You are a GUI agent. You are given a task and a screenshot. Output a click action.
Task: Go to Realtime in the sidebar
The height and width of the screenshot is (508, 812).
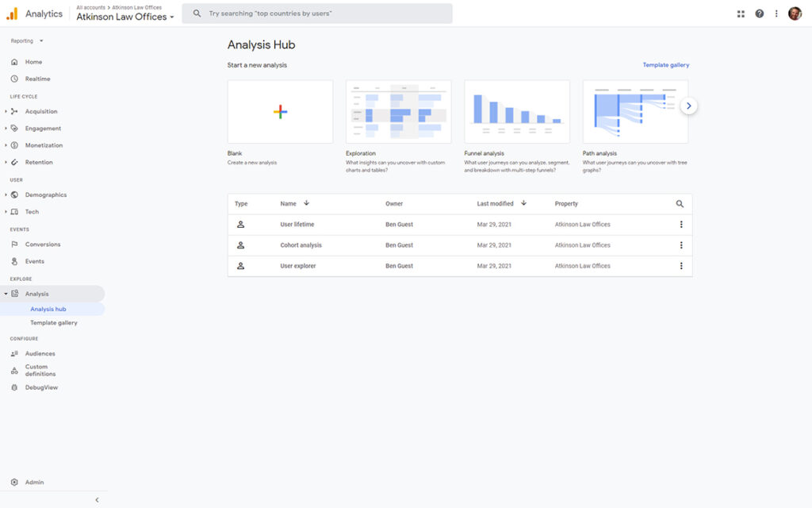tap(38, 79)
